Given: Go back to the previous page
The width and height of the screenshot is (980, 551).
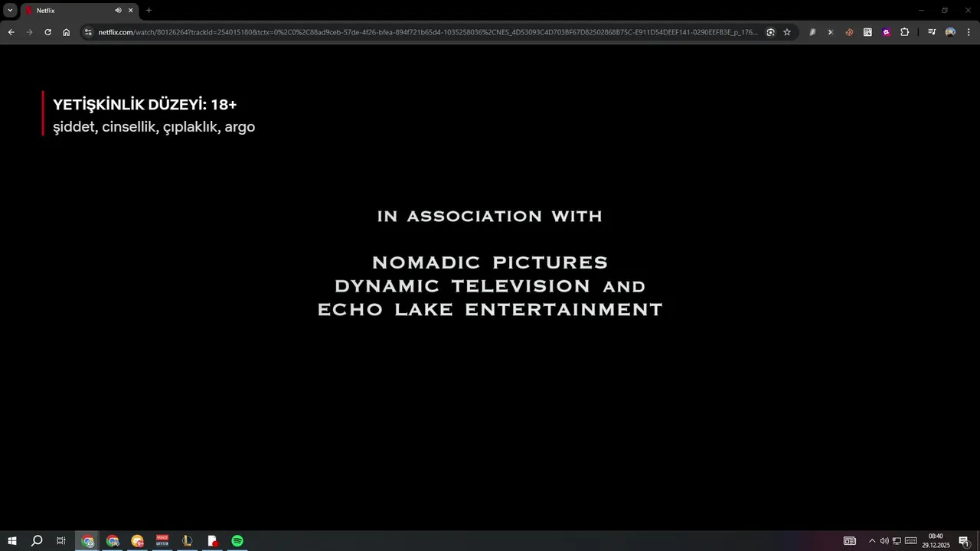Looking at the screenshot, I should click(x=11, y=32).
